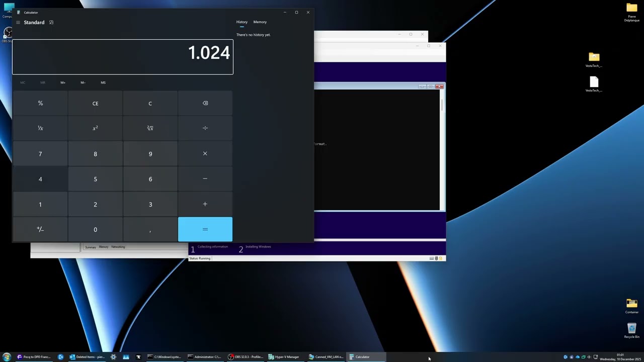Click the square root button
This screenshot has width=644, height=362.
coord(150,128)
